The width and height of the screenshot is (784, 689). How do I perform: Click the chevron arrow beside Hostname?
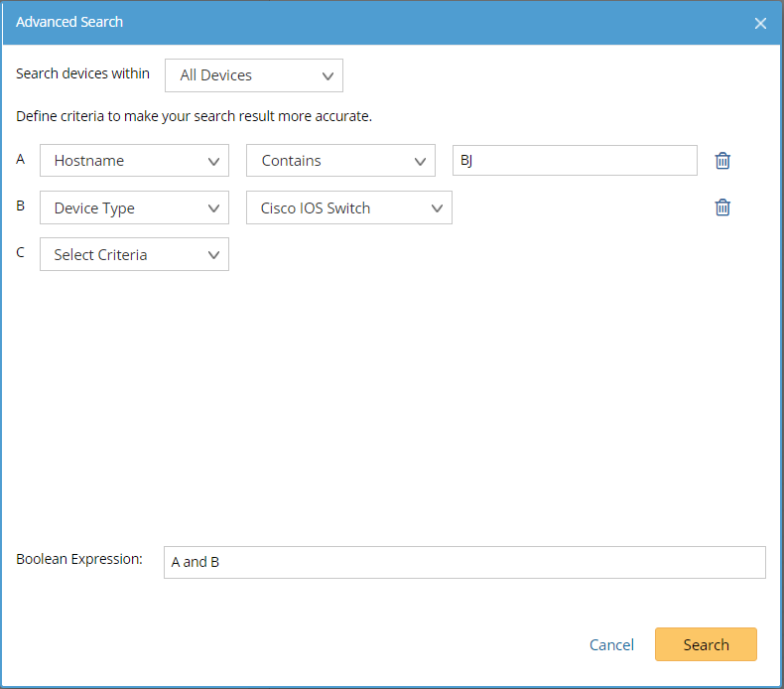(214, 161)
